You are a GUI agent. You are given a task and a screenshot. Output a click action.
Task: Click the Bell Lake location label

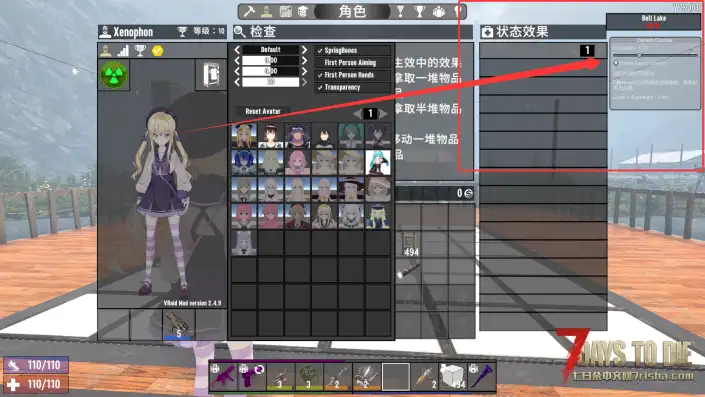(x=654, y=18)
